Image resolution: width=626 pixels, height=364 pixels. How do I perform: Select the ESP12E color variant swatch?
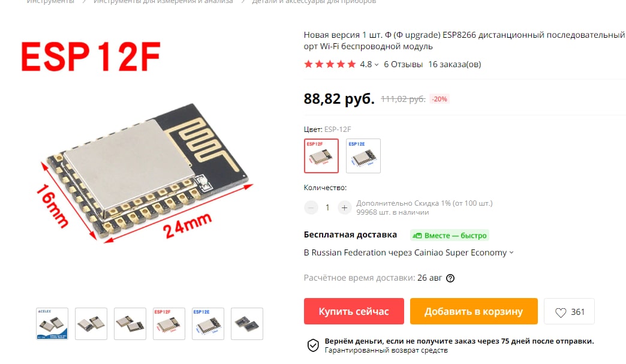[363, 156]
